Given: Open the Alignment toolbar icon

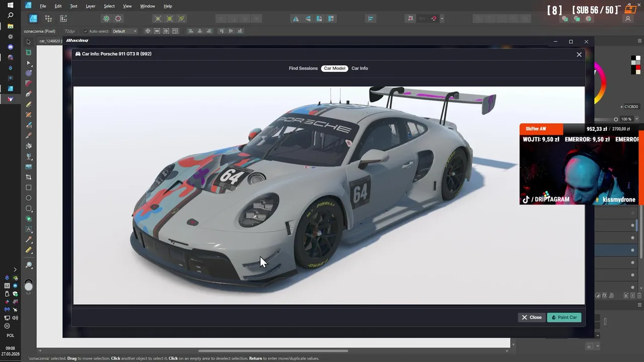Looking at the screenshot, I should [x=371, y=19].
